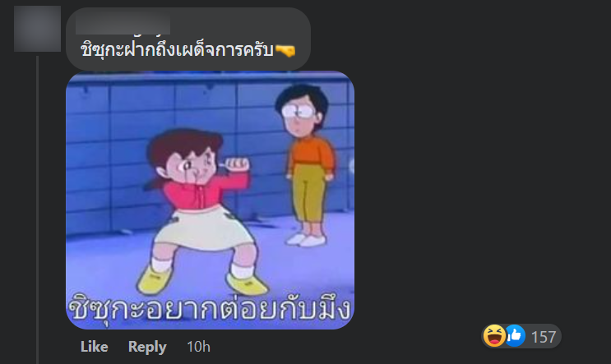This screenshot has width=611, height=364.
Task: Open the blurred commenter name link
Action: tap(123, 23)
